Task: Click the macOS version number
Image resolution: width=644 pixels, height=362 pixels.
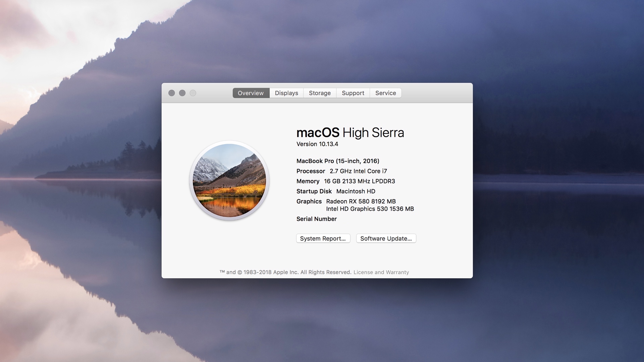Action: coord(318,144)
